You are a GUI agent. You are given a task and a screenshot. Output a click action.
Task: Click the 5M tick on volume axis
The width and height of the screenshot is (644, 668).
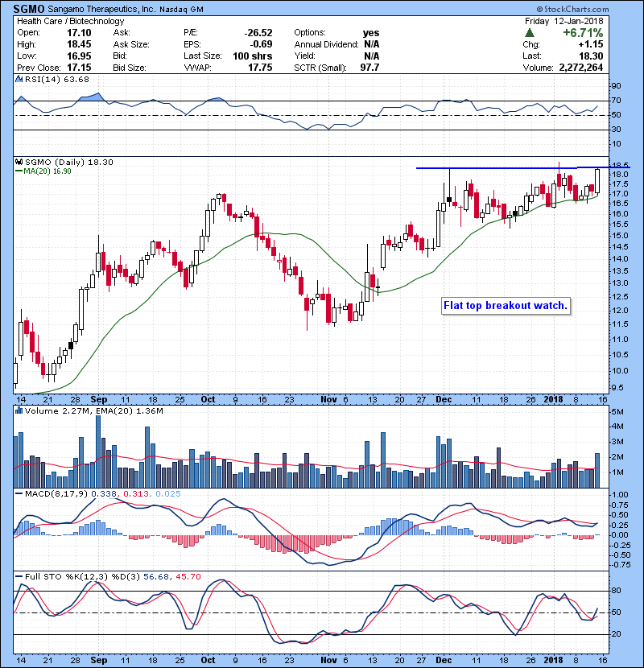pos(617,412)
